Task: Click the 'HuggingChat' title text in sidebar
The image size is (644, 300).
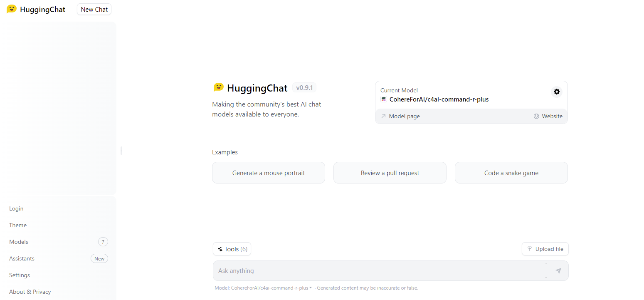Action: point(42,9)
